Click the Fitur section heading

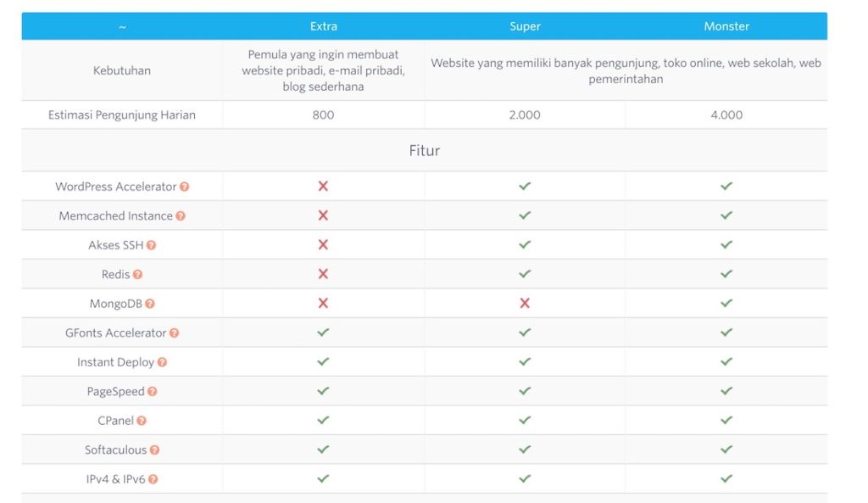[x=424, y=150]
